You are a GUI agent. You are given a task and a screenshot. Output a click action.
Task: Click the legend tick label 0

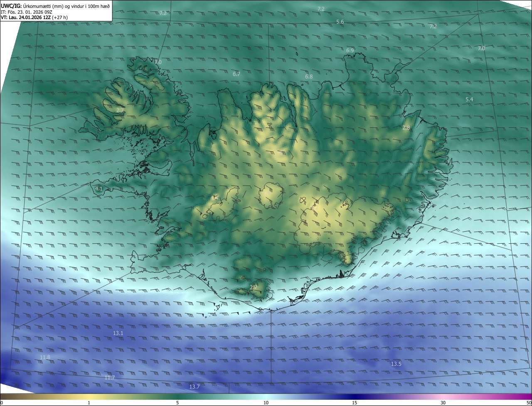(x=2, y=403)
